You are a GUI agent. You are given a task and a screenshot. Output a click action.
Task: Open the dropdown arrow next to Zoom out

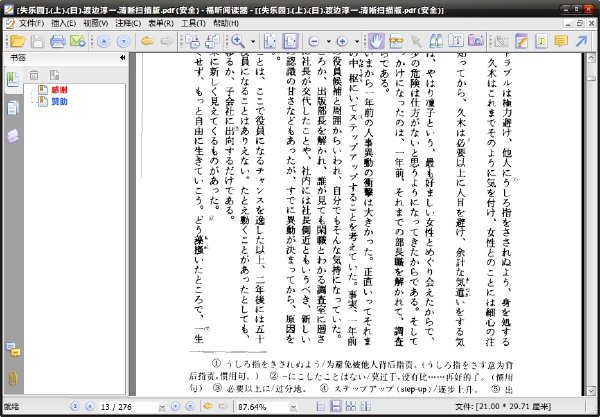tap(328, 41)
